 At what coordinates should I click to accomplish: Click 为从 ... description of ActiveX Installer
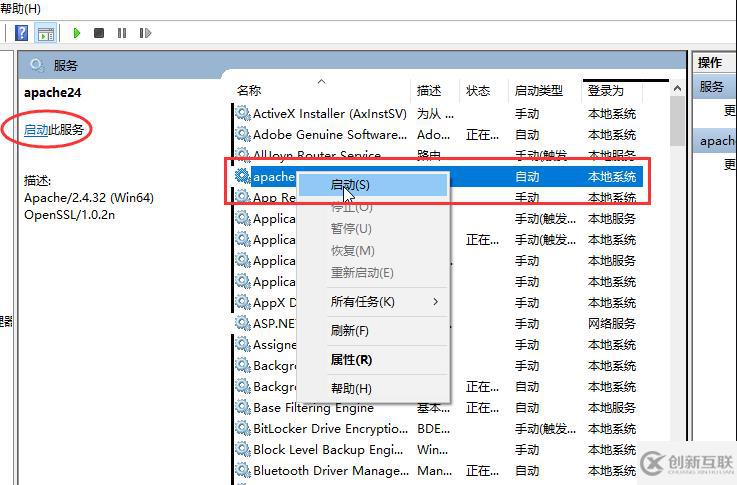click(435, 114)
